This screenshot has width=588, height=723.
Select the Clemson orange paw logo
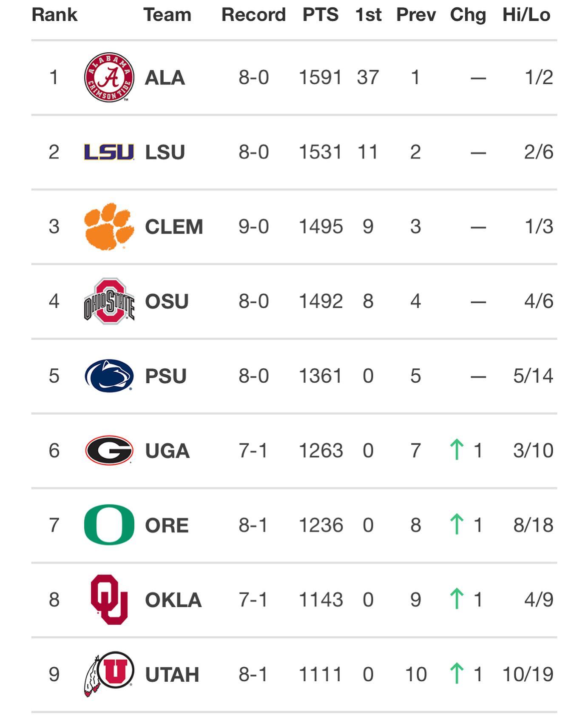(x=109, y=226)
